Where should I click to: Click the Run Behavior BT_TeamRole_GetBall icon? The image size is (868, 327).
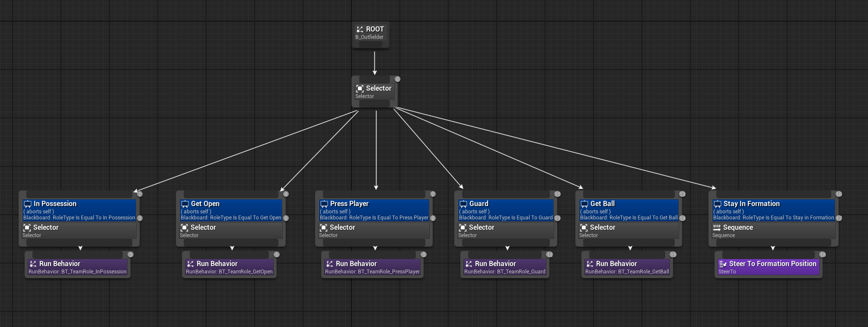pos(590,264)
